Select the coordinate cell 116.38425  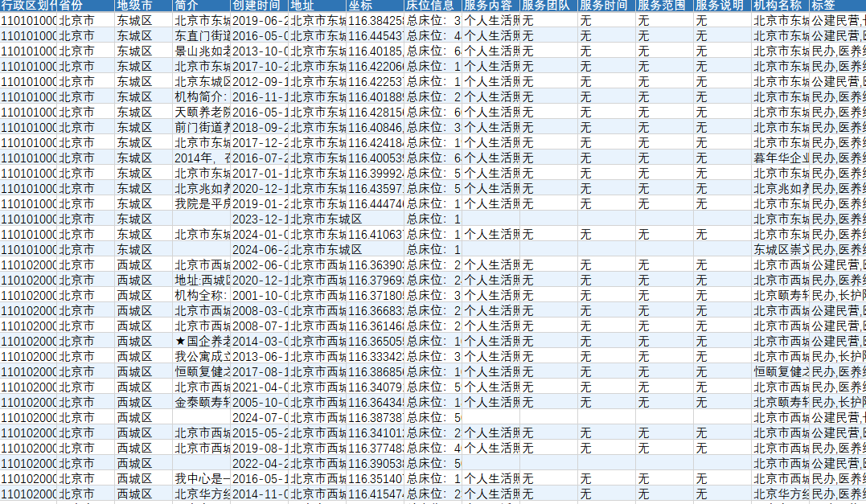[x=375, y=20]
